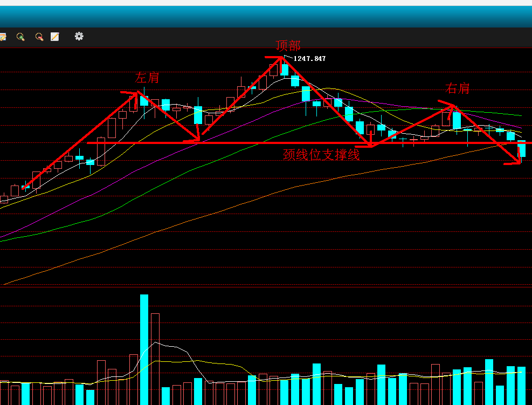
Task: Open chart settings via the gear icon
Action: [79, 36]
